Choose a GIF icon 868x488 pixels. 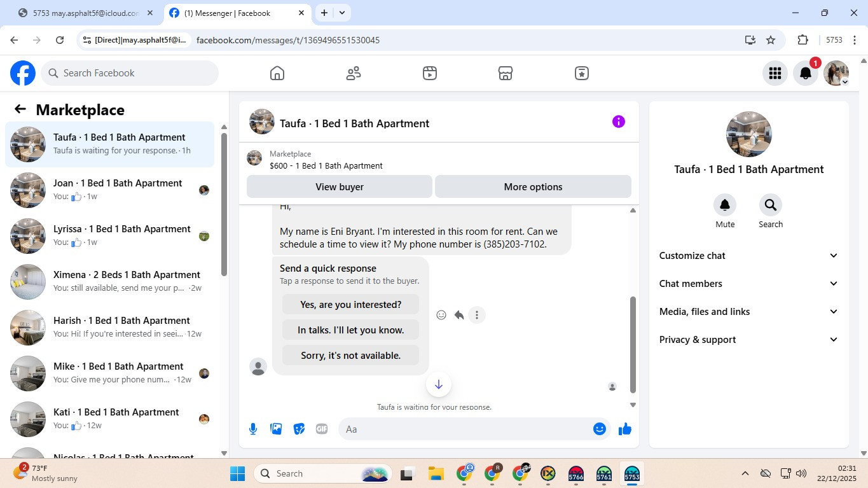pos(322,429)
